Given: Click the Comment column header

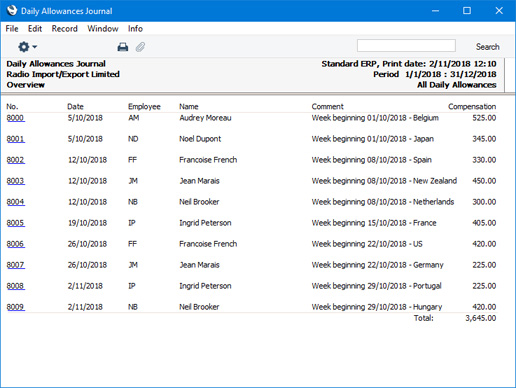Looking at the screenshot, I should (x=327, y=107).
